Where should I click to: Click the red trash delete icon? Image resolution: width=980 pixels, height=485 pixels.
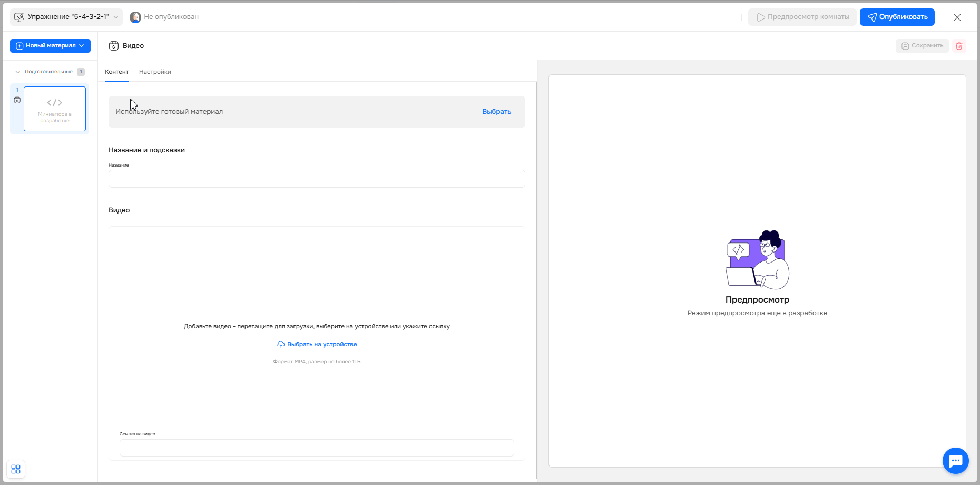[x=959, y=46]
